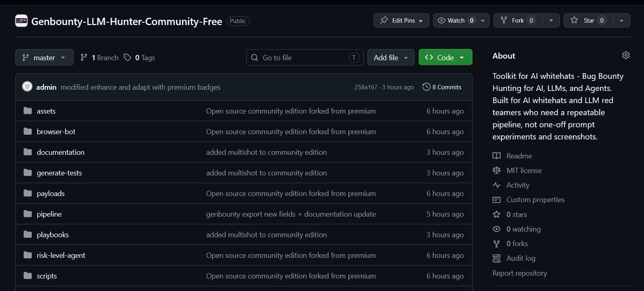Viewport: 644px width, 291px height.
Task: Open the Add file dropdown
Action: [x=391, y=57]
